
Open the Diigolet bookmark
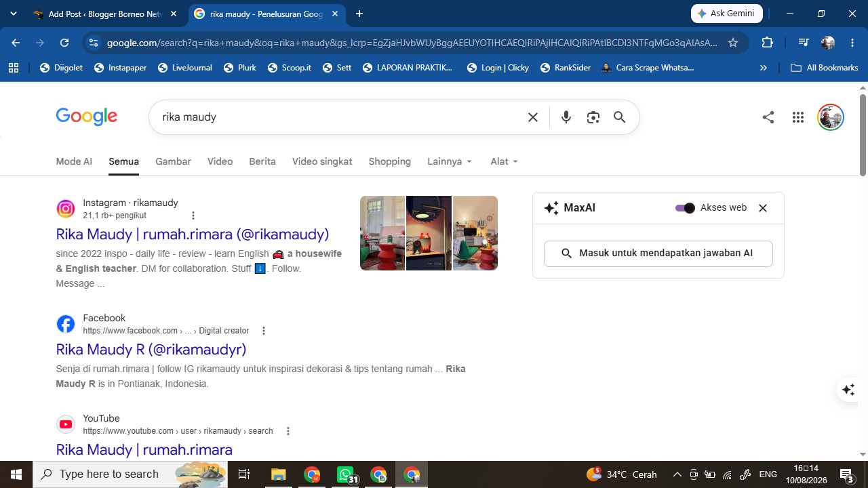tap(61, 68)
